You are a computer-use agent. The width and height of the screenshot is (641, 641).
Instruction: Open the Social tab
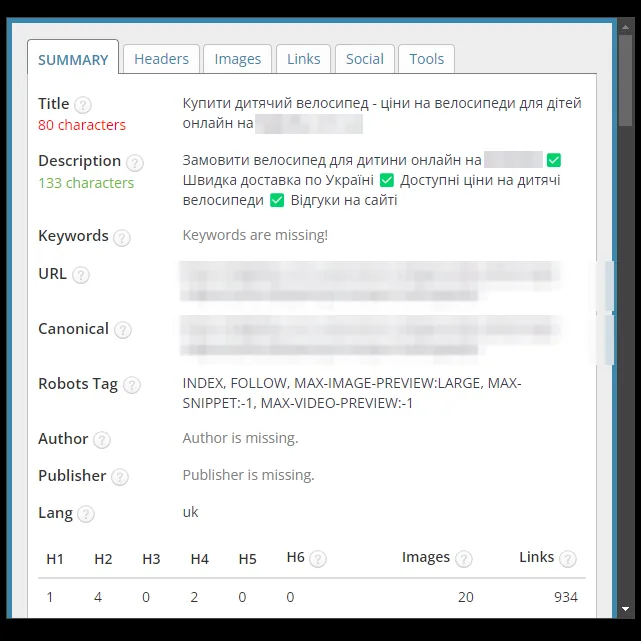point(365,59)
